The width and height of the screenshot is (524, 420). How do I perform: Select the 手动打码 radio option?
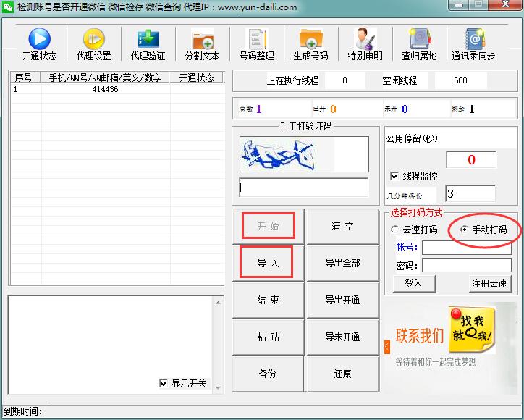point(464,230)
